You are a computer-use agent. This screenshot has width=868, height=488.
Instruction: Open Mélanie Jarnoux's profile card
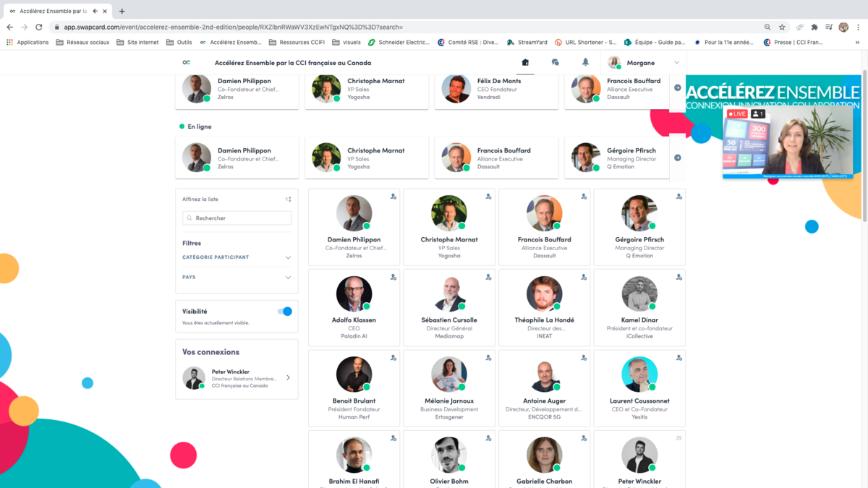pyautogui.click(x=448, y=388)
